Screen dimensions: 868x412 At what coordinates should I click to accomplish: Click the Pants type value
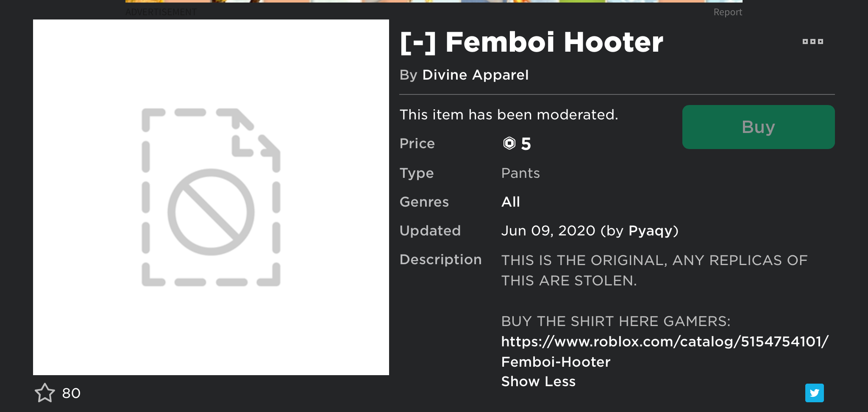(520, 173)
